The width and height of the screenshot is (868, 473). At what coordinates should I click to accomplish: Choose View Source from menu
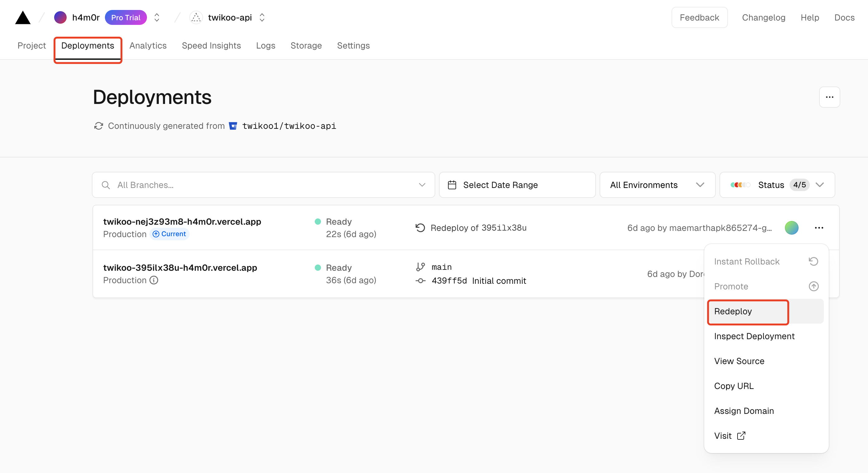766,362
